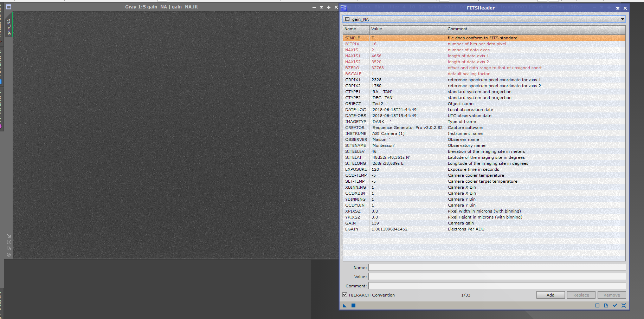Select the INSTRUME keyword

[x=356, y=134]
